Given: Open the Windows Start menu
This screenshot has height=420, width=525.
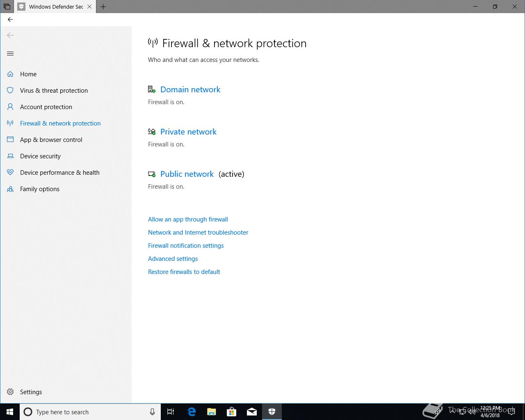Looking at the screenshot, I should tap(10, 412).
